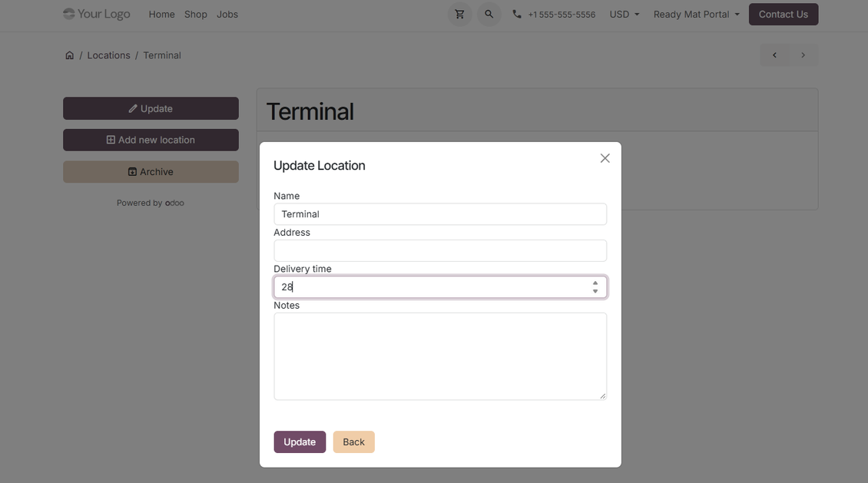
Task: Click the search magnifier icon
Action: [489, 15]
